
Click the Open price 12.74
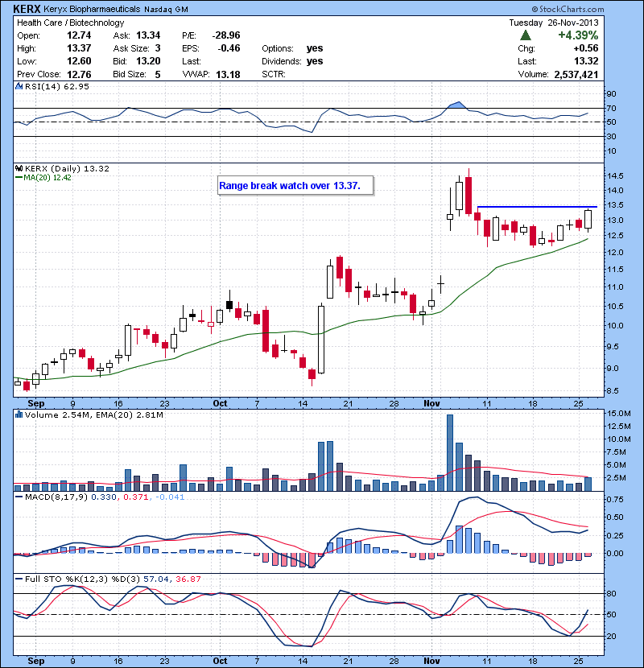click(79, 35)
